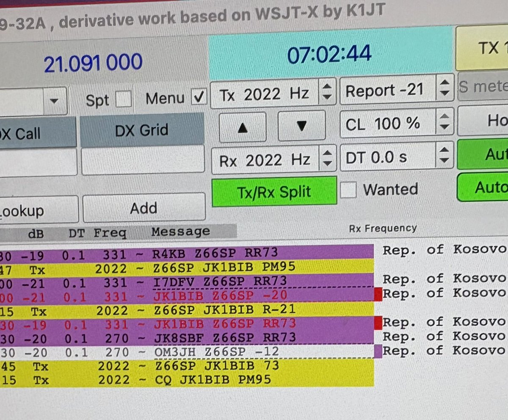Click the Rx Frequency label
Viewport: 508px width, 420px height.
click(x=383, y=228)
